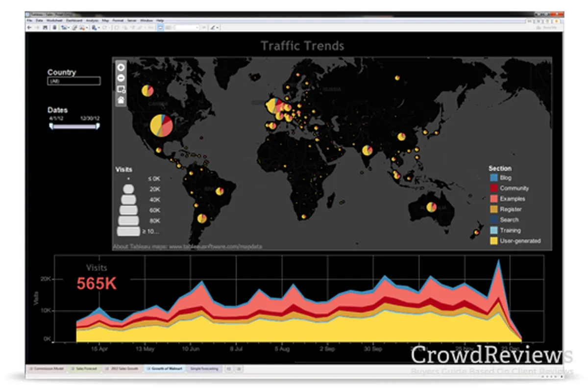
Task: Click the save icon in toolbar
Action: (46, 27)
